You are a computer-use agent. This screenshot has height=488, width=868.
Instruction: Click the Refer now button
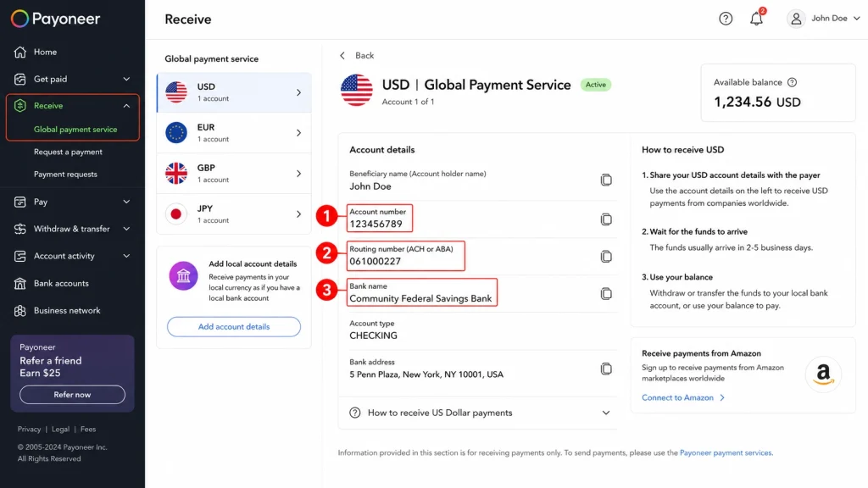point(72,395)
